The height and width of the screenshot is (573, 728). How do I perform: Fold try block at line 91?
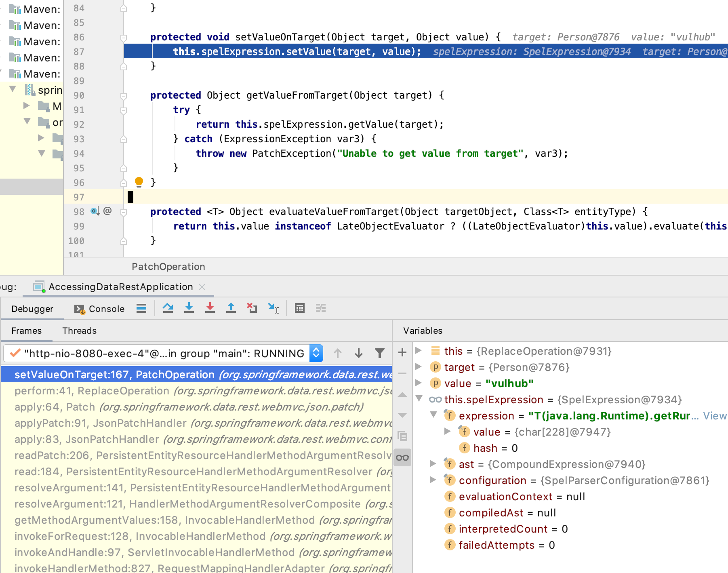coord(124,110)
